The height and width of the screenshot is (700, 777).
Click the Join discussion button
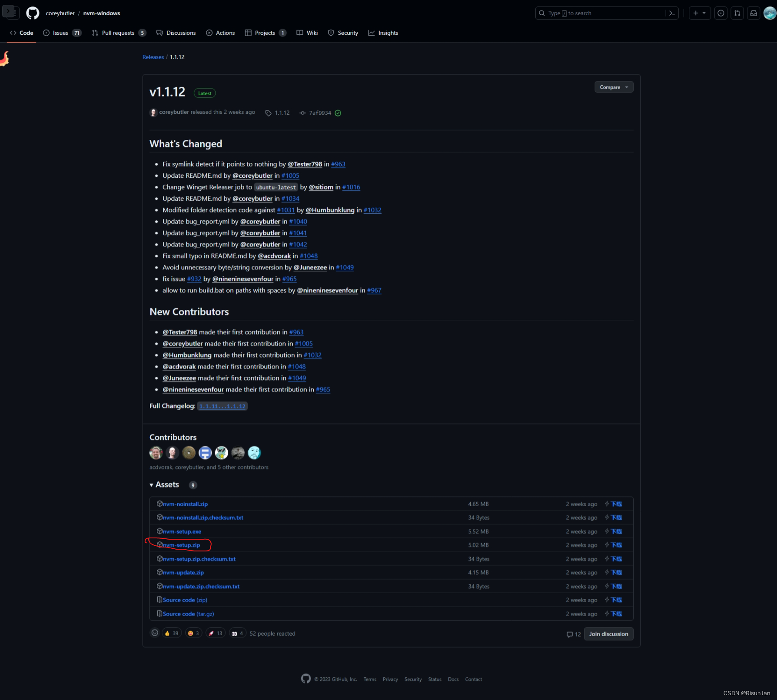(608, 634)
